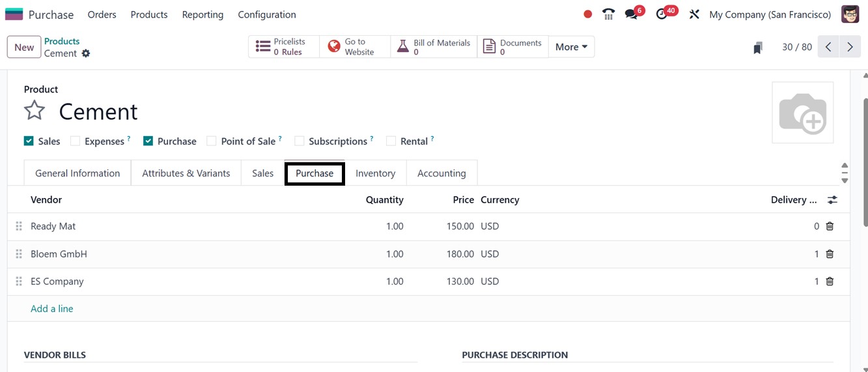Open the activities clock icon
Image resolution: width=868 pixels, height=372 pixels.
[x=662, y=14]
